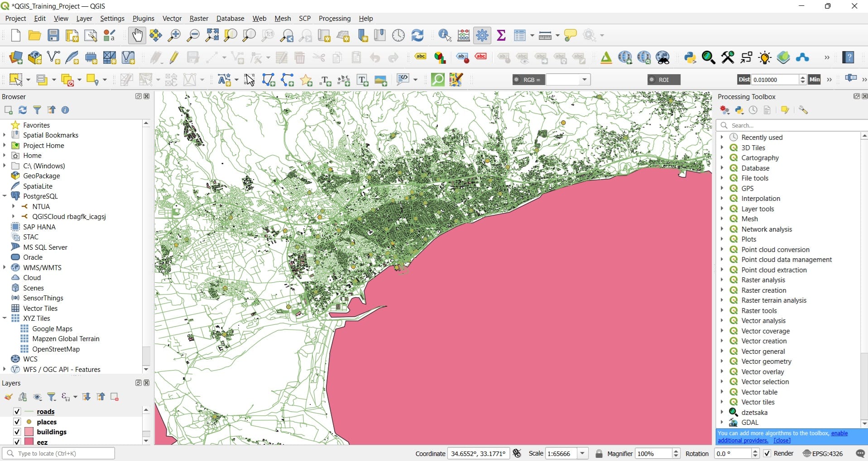Click New GeoPackage layer icon

[34, 57]
